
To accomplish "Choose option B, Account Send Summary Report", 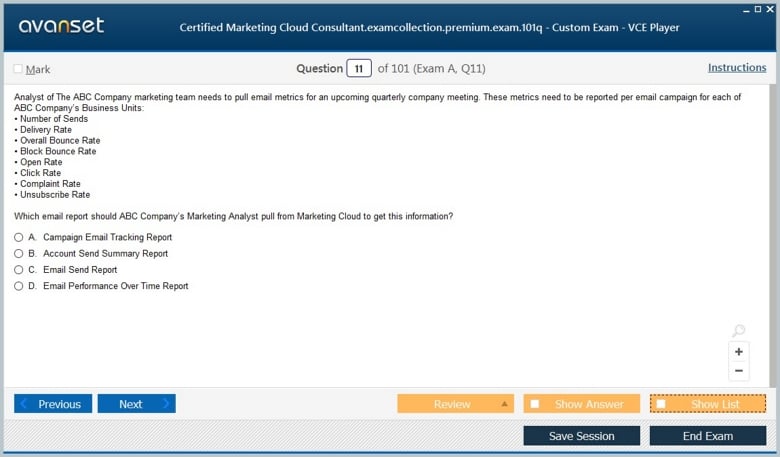I will pos(19,254).
